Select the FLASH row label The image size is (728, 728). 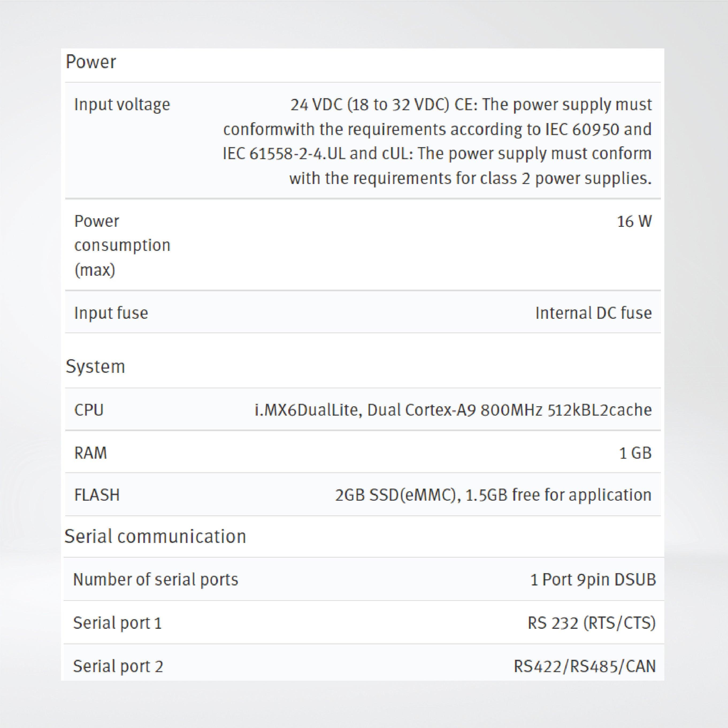(97, 495)
